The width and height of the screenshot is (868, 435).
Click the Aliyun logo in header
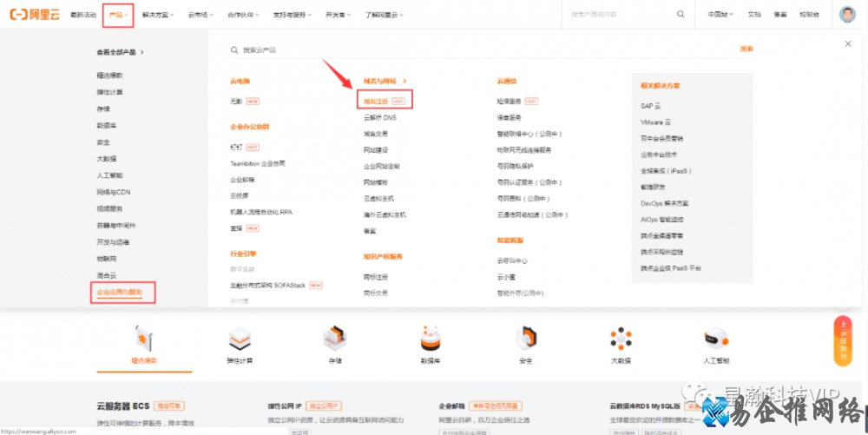coord(36,15)
